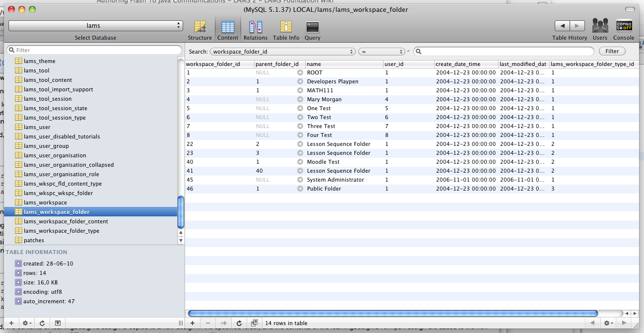Add a new row with plus button
This screenshot has width=644, height=333.
click(x=193, y=323)
